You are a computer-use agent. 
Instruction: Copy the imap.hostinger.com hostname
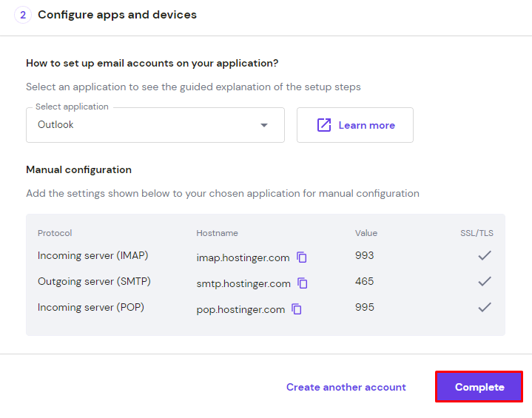click(x=302, y=257)
